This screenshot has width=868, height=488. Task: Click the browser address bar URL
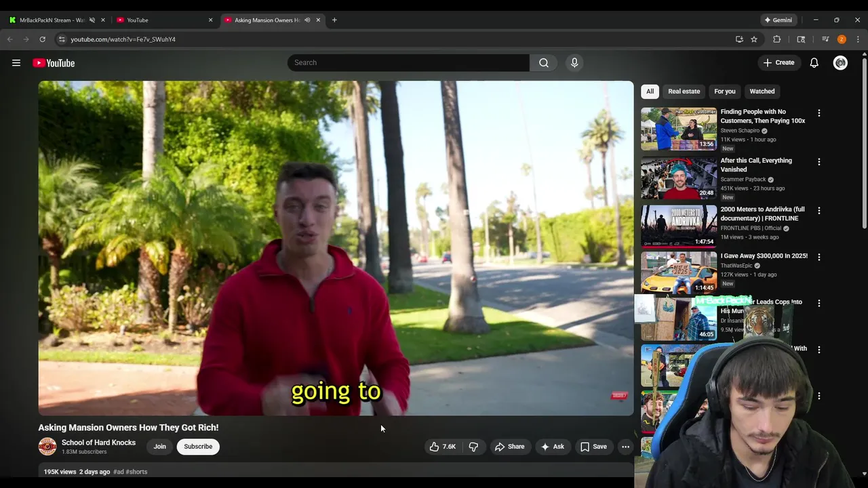(x=123, y=39)
